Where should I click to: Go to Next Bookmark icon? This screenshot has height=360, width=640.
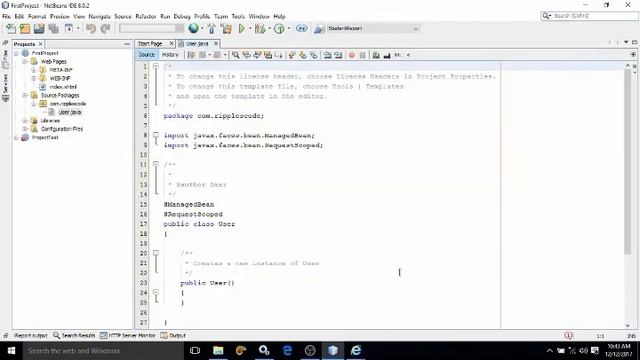pyautogui.click(x=303, y=55)
